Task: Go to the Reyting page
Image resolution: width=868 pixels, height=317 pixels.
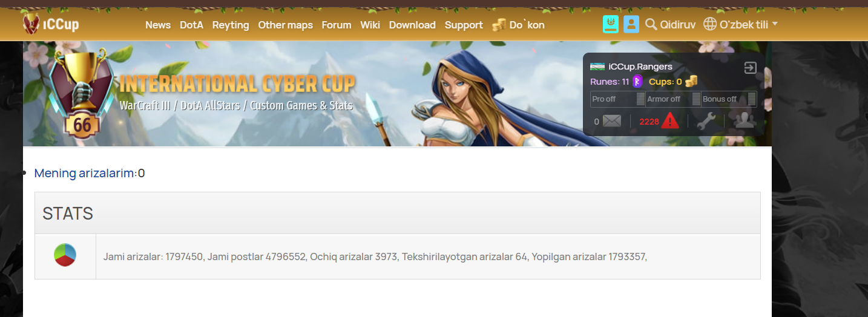Action: 231,25
